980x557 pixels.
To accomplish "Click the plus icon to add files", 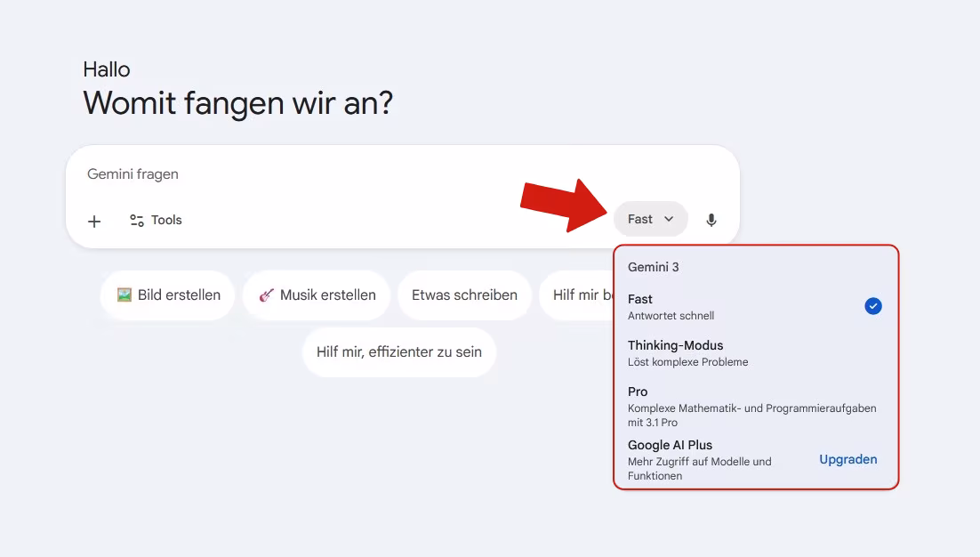I will coord(94,221).
